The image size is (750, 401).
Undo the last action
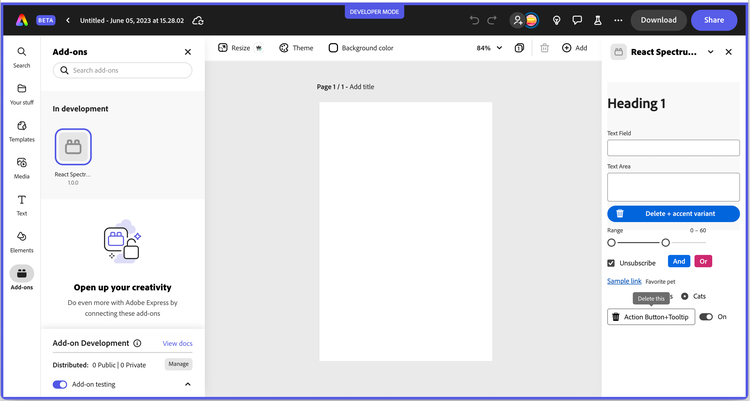click(x=474, y=20)
